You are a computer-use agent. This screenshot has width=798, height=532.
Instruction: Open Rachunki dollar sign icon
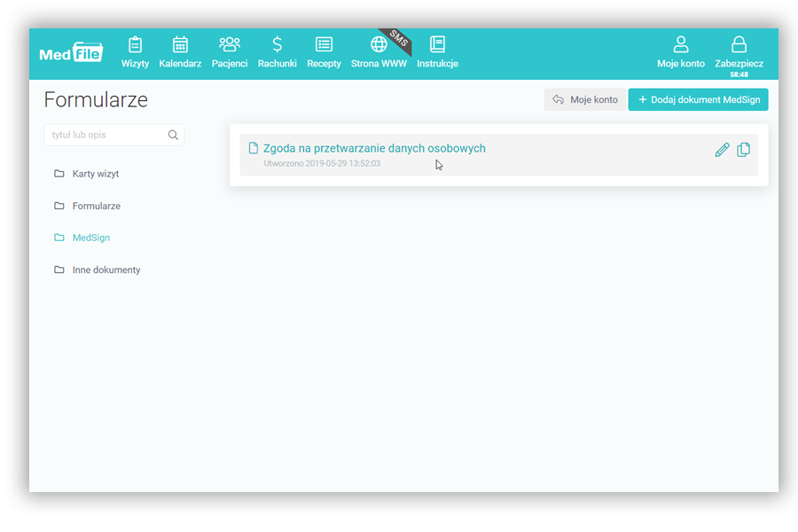click(277, 45)
